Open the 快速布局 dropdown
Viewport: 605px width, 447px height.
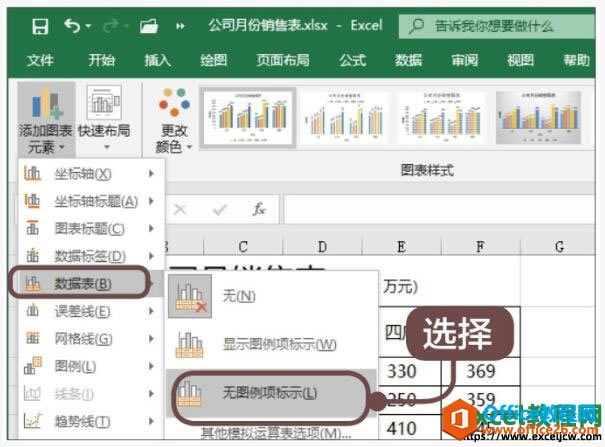pyautogui.click(x=104, y=120)
